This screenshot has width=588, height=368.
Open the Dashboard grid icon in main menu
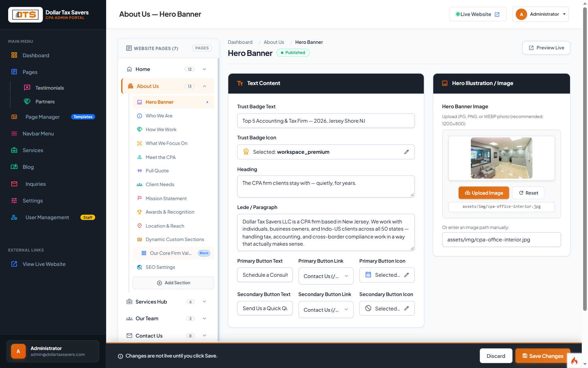(x=14, y=55)
